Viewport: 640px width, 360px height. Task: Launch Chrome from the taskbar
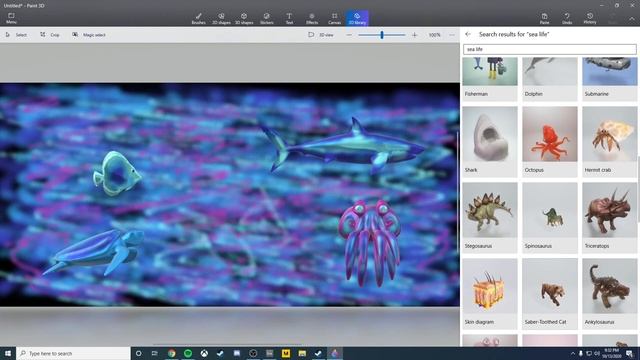[171, 353]
